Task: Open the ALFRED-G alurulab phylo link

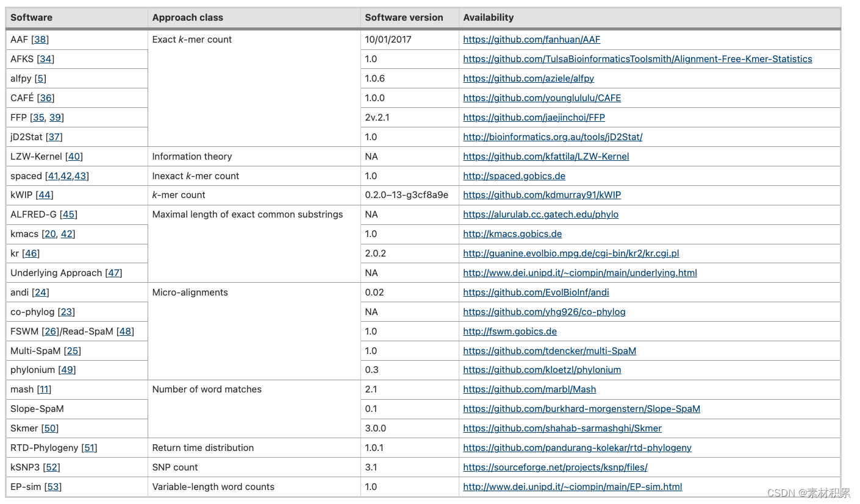Action: (x=540, y=214)
